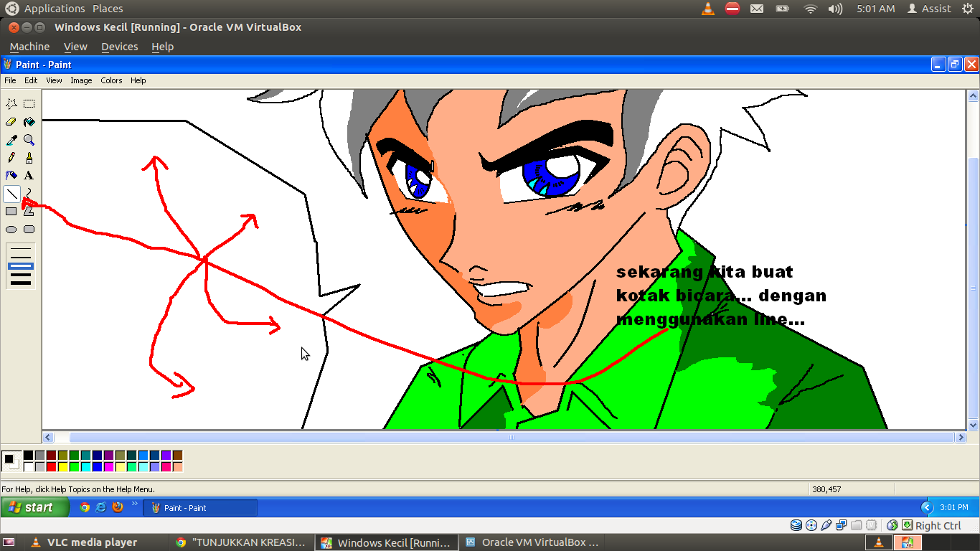The width and height of the screenshot is (980, 551).
Task: Switch to Oracle VM VirtualBox manager window
Action: 532,542
